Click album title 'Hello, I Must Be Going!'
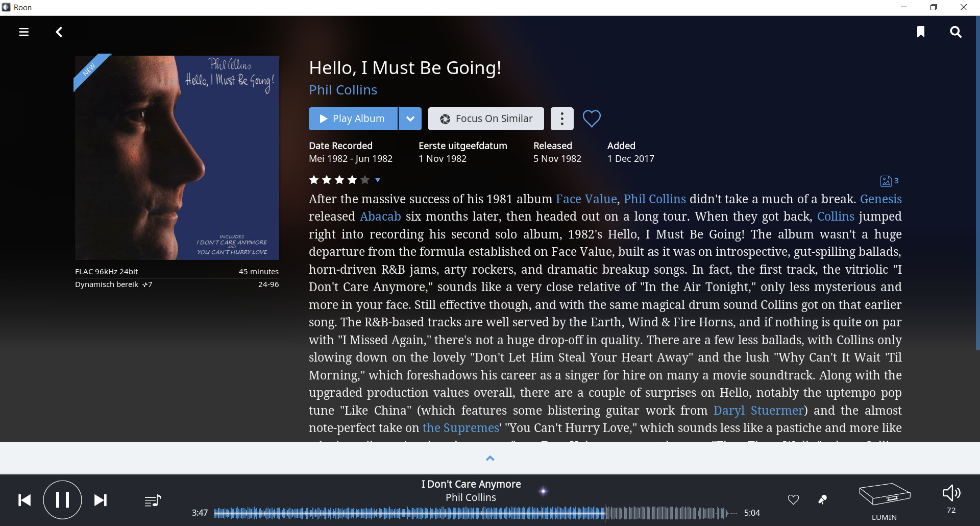This screenshot has height=526, width=980. (405, 68)
